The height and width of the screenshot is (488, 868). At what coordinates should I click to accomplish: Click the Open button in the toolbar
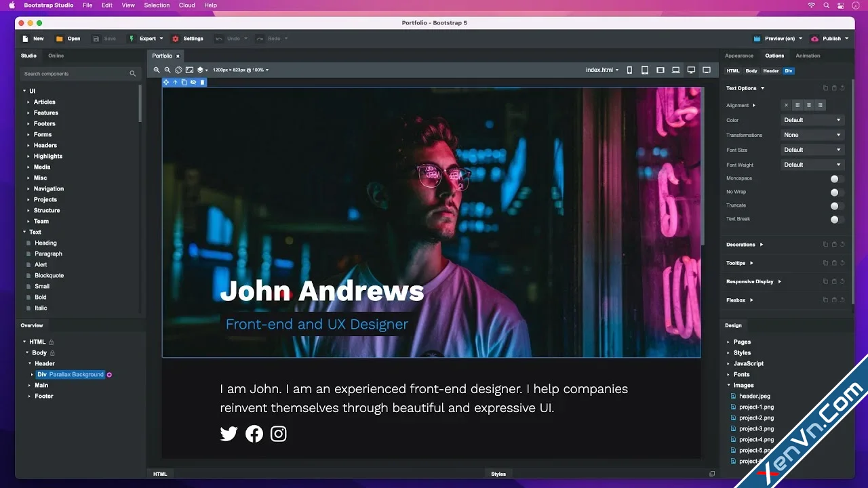68,39
